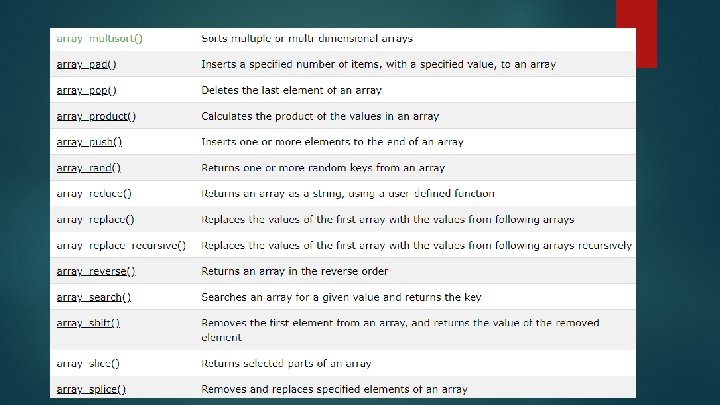
Task: Click the array_rand() function link
Action: point(88,168)
